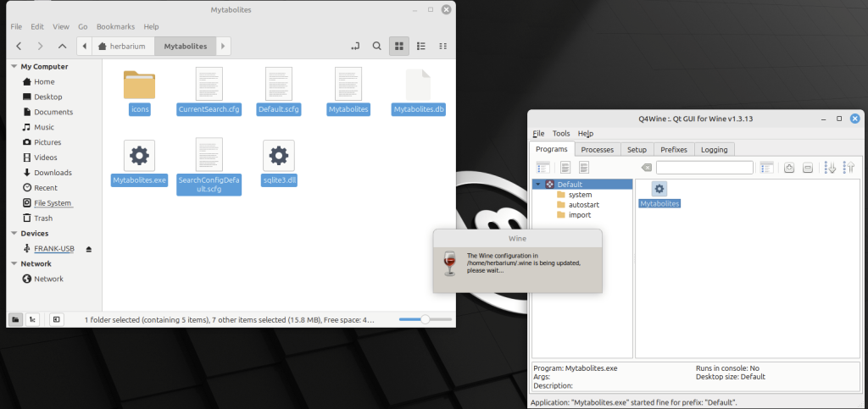The image size is (868, 409).
Task: Switch to compact view in file manager
Action: pyautogui.click(x=442, y=46)
